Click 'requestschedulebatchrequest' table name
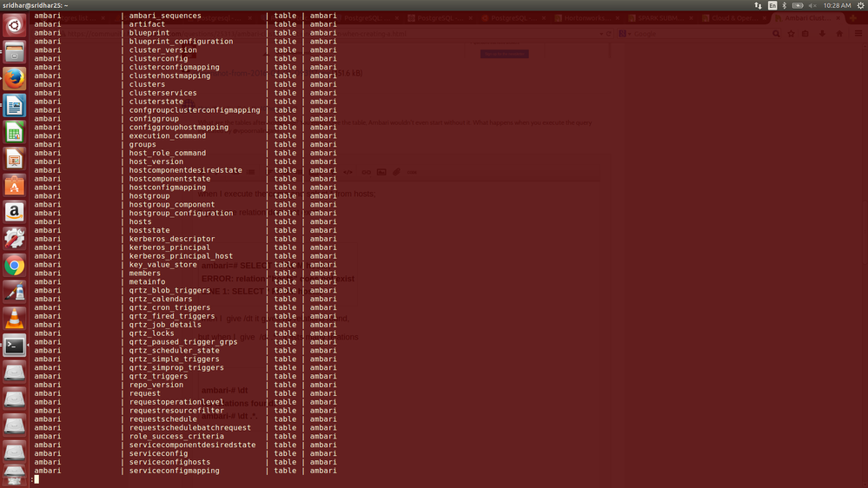This screenshot has height=488, width=868. [x=190, y=428]
